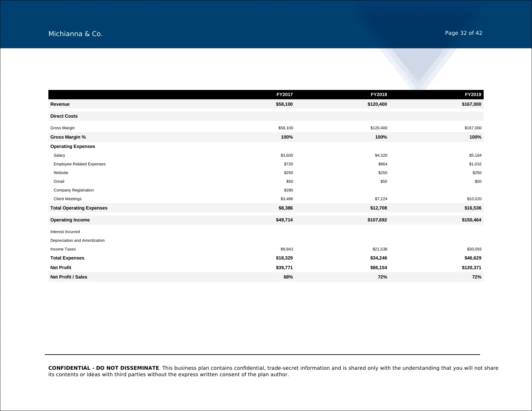The height and width of the screenshot is (411, 532).
Task: Select the Operating Income label
Action: [x=70, y=220]
